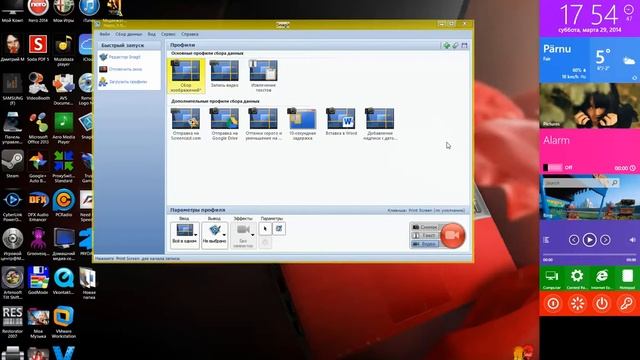Click the sidebar player volume icon
The image size is (640, 360).
click(x=632, y=240)
